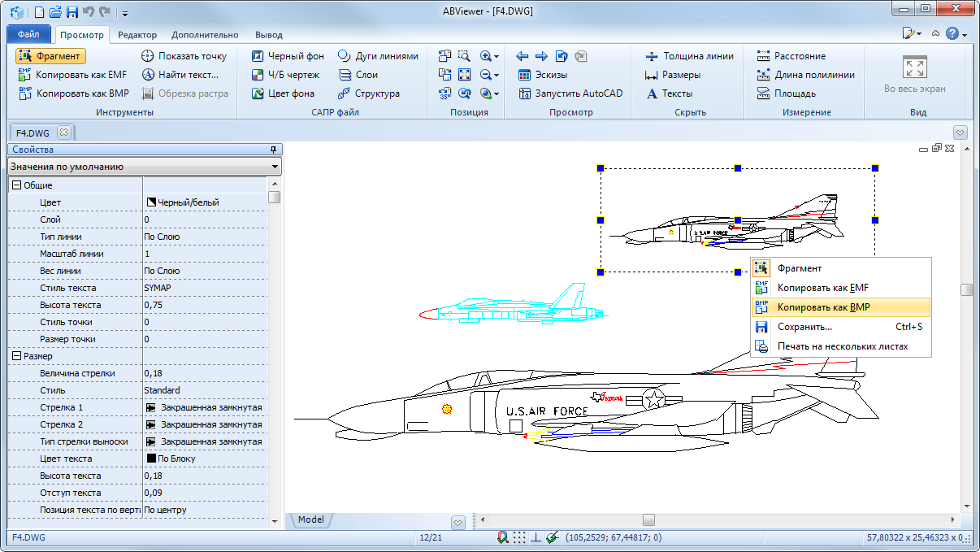980x552 pixels.
Task: Select Расстояние measurement tool
Action: [791, 56]
